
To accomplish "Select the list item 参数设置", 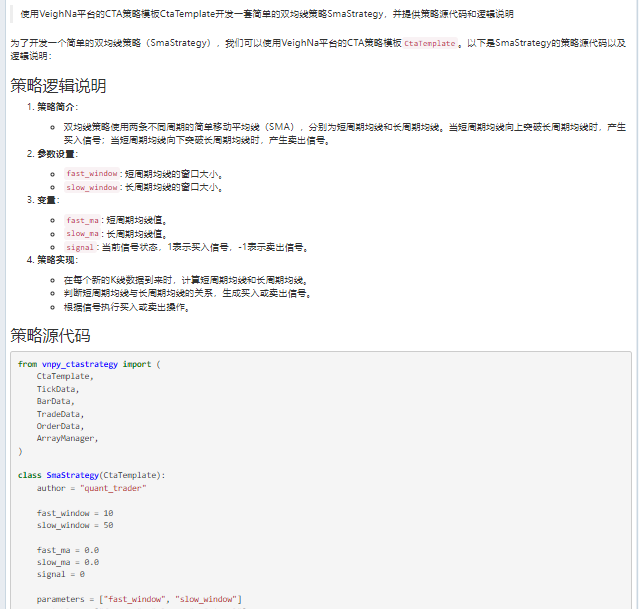I will click(57, 154).
